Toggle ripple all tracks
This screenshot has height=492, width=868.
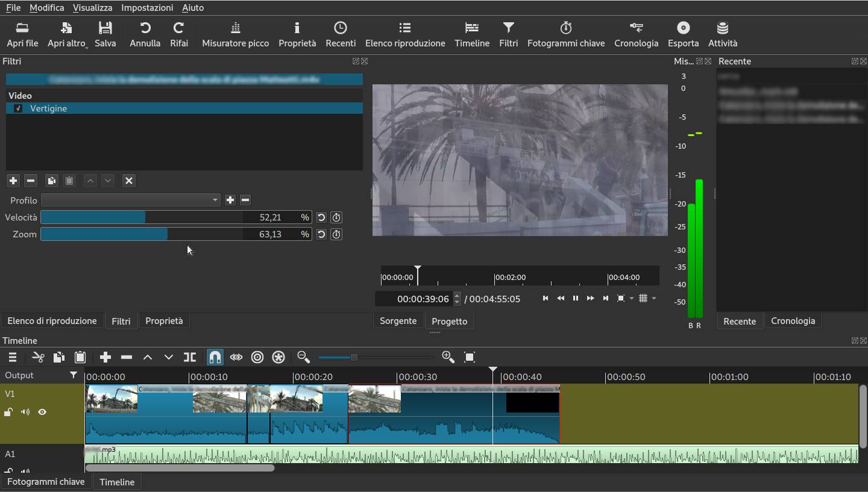coord(278,357)
